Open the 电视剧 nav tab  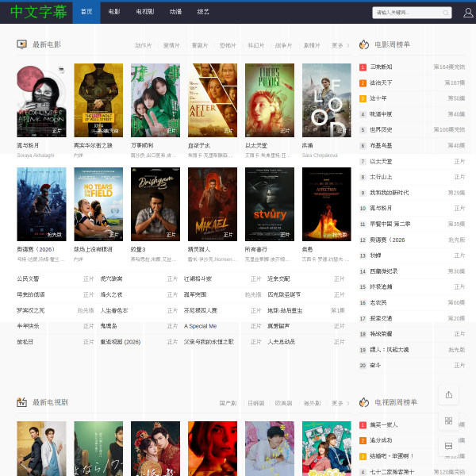tap(145, 12)
